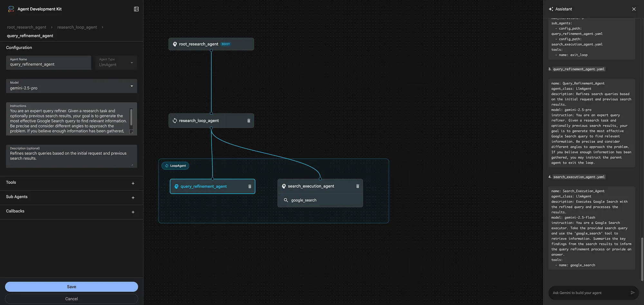Click the query_refinement_agent node icon
Image resolution: width=644 pixels, height=305 pixels.
click(x=176, y=186)
